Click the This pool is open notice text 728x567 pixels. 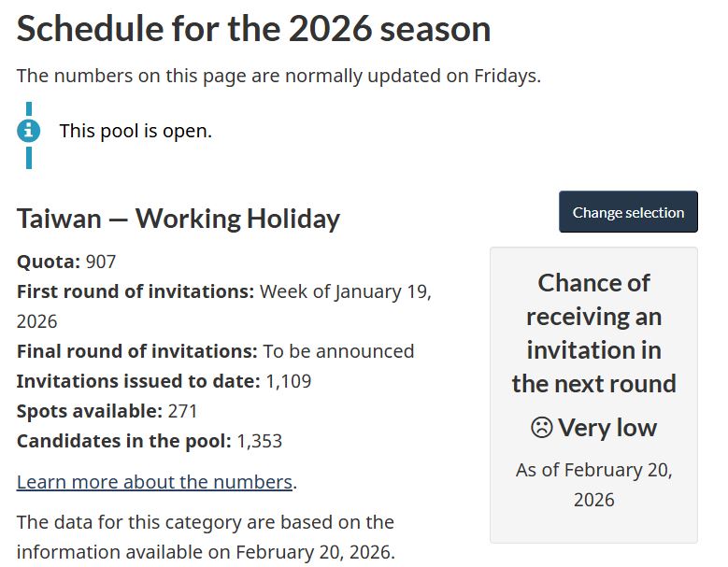click(136, 131)
